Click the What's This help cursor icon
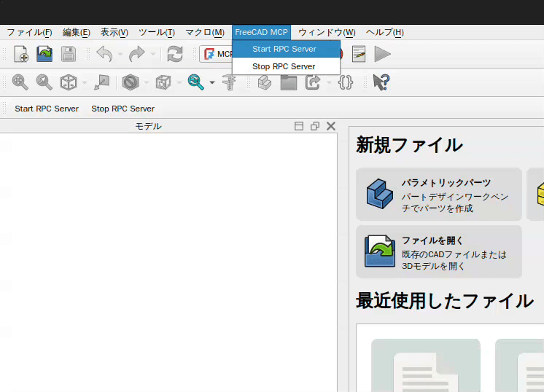This screenshot has width=544, height=392. [381, 82]
